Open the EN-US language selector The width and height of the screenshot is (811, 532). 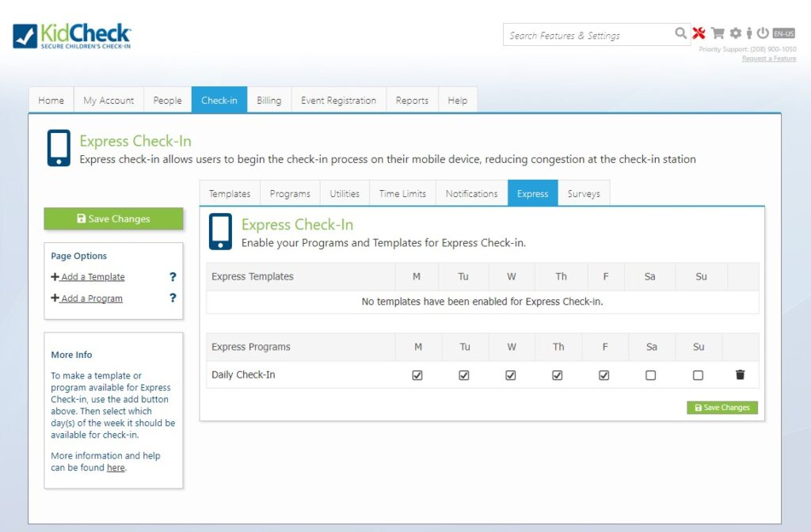782,33
